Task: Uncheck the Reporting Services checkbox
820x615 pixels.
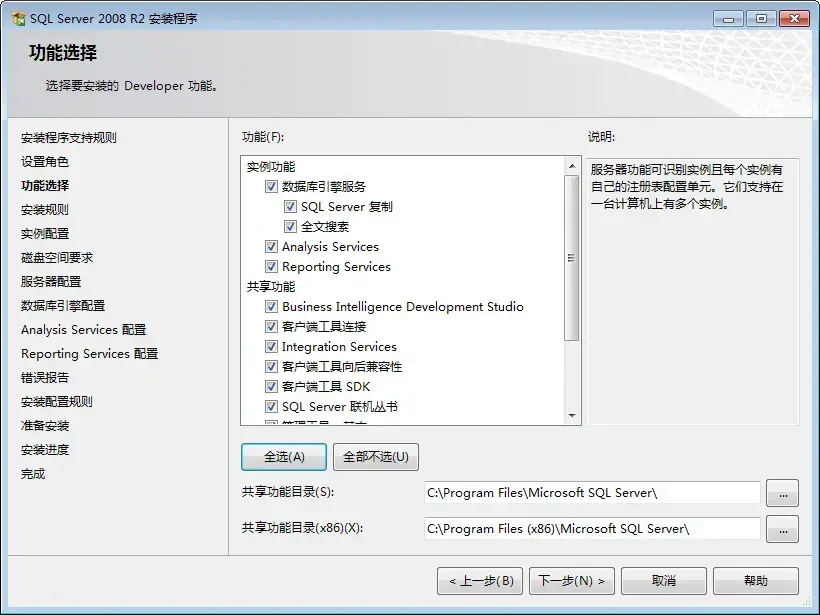Action: (x=271, y=267)
